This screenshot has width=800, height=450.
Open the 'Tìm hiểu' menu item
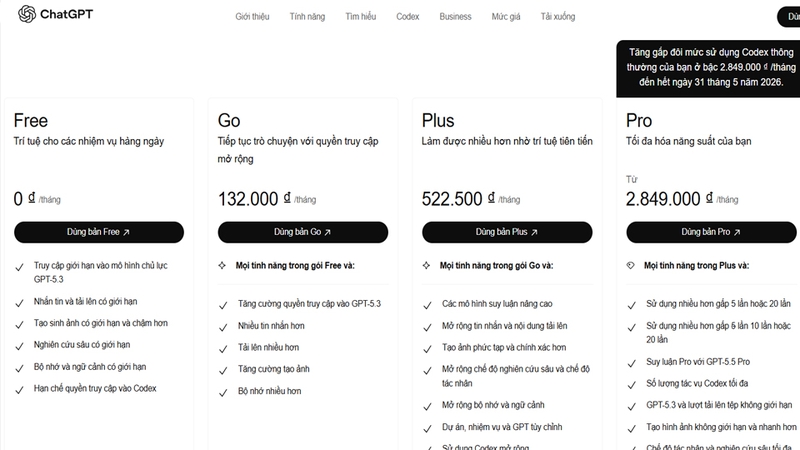[x=360, y=16]
